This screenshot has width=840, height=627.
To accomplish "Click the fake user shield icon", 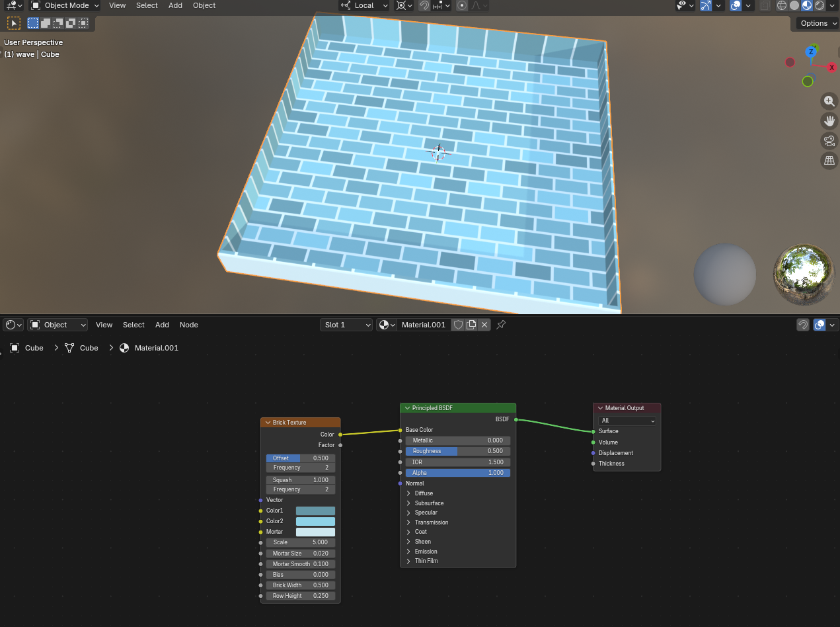I will [458, 325].
